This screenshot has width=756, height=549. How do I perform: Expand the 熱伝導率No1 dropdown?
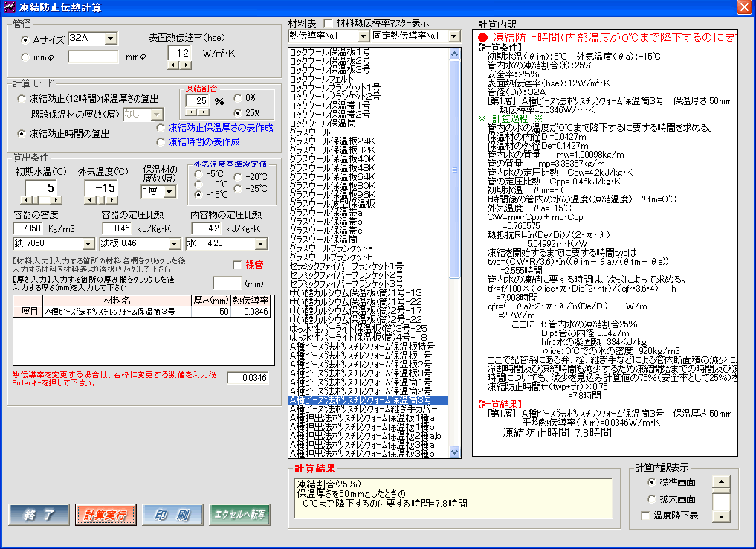[x=363, y=36]
